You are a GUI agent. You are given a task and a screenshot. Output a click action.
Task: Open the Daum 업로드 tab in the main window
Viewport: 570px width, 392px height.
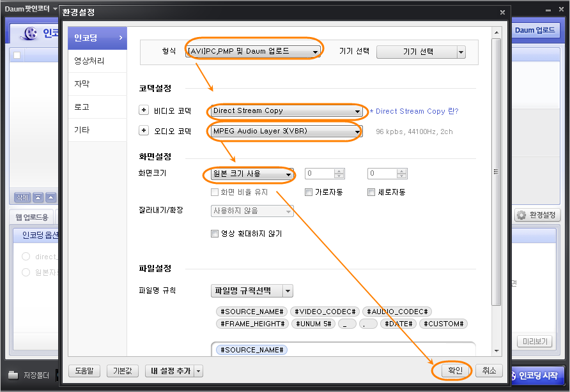535,30
